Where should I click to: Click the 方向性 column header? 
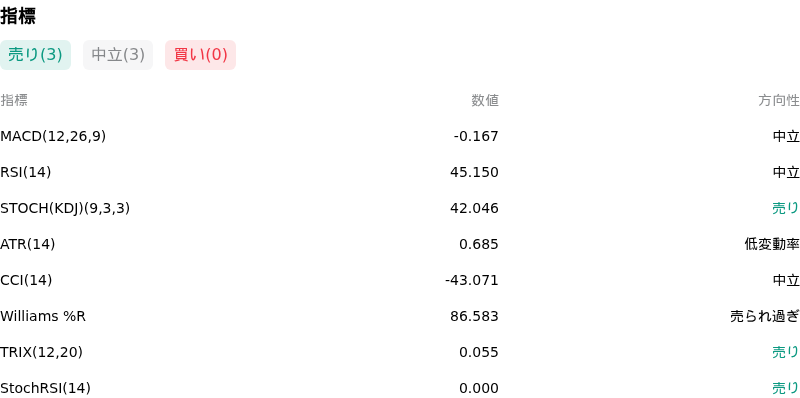pyautogui.click(x=779, y=101)
